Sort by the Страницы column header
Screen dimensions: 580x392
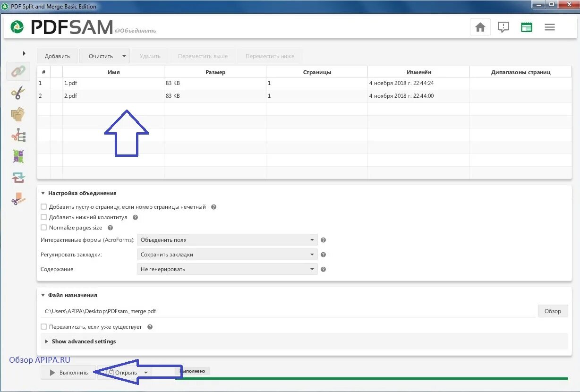[317, 72]
